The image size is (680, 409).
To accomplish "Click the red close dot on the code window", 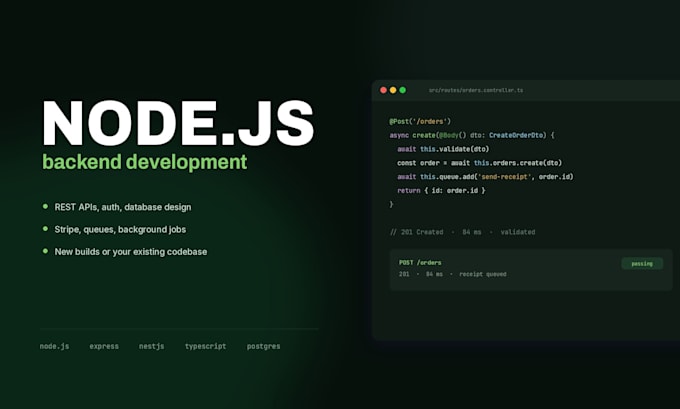I will 383,90.
